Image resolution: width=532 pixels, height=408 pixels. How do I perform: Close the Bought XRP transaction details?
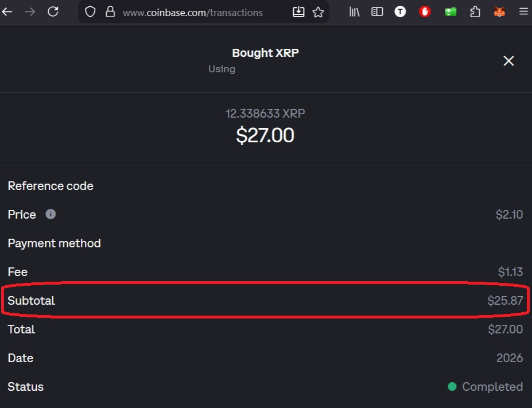508,61
